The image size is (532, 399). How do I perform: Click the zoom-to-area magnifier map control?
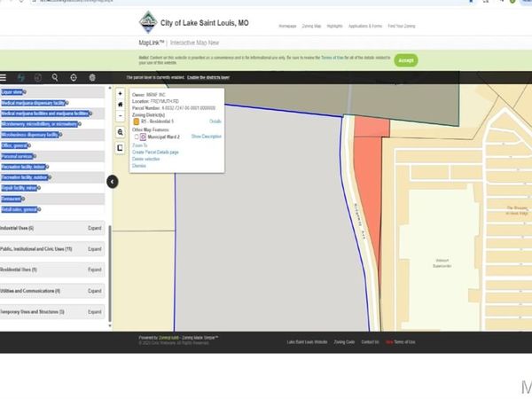121,132
